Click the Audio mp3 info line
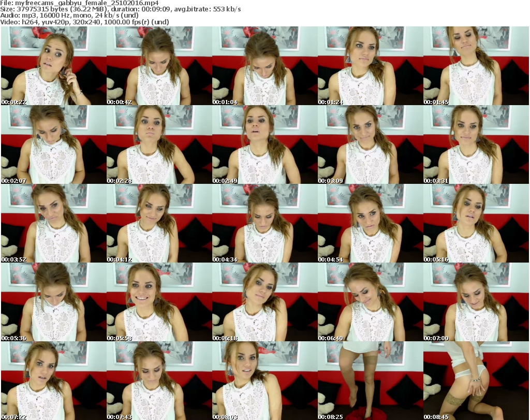Image resolution: width=530 pixels, height=420 pixels. point(69,15)
